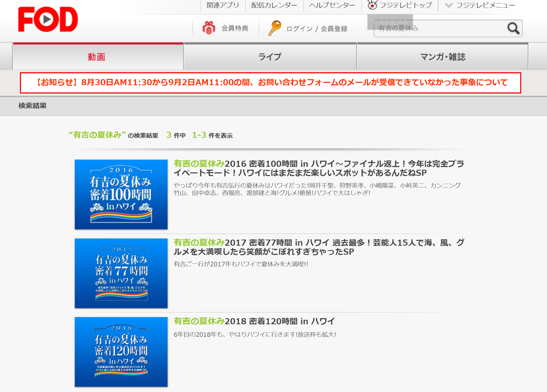Click the magnifying glass search icon
The image size is (547, 392).
513,28
